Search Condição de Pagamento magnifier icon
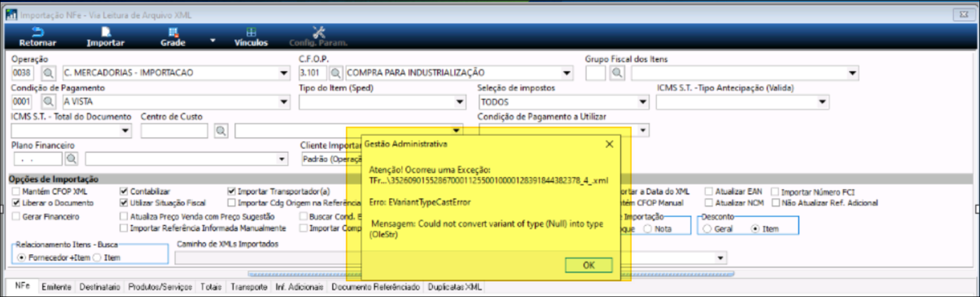 [48, 101]
